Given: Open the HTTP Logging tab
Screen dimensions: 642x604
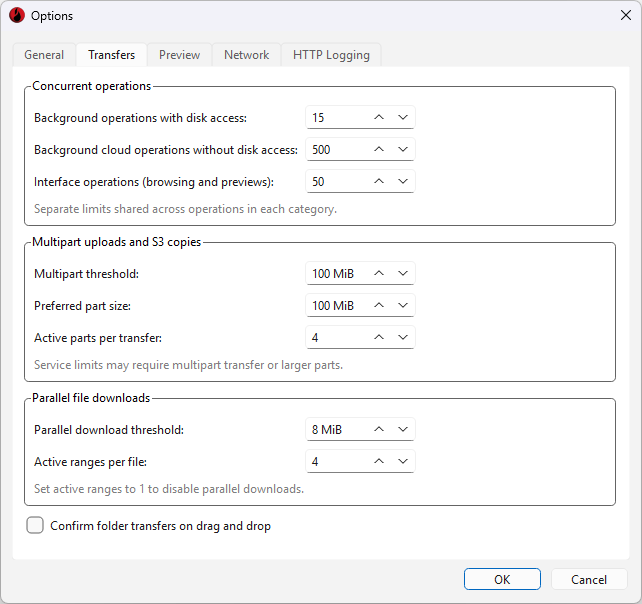Looking at the screenshot, I should (x=331, y=55).
